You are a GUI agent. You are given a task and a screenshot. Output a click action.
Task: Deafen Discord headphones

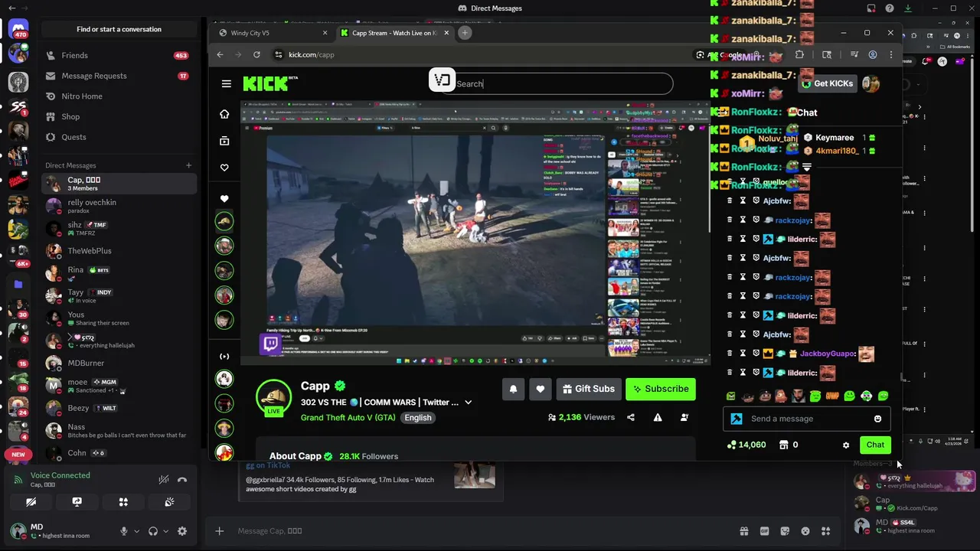tap(153, 531)
